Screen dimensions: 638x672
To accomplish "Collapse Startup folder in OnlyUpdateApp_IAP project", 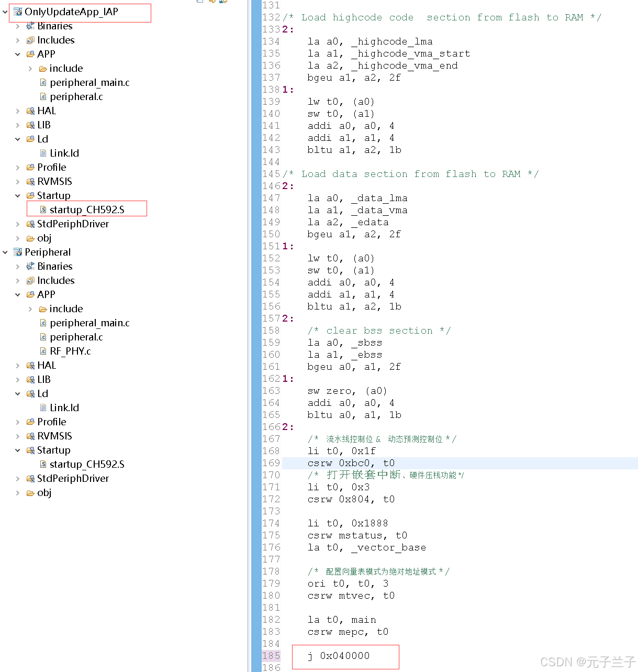I will (18, 195).
